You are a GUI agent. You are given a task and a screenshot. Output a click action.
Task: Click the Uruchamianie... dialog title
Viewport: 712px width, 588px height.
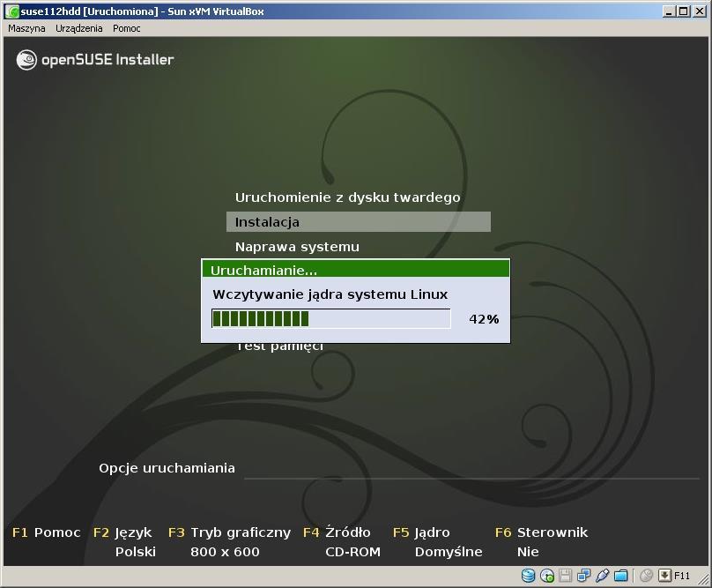263,271
